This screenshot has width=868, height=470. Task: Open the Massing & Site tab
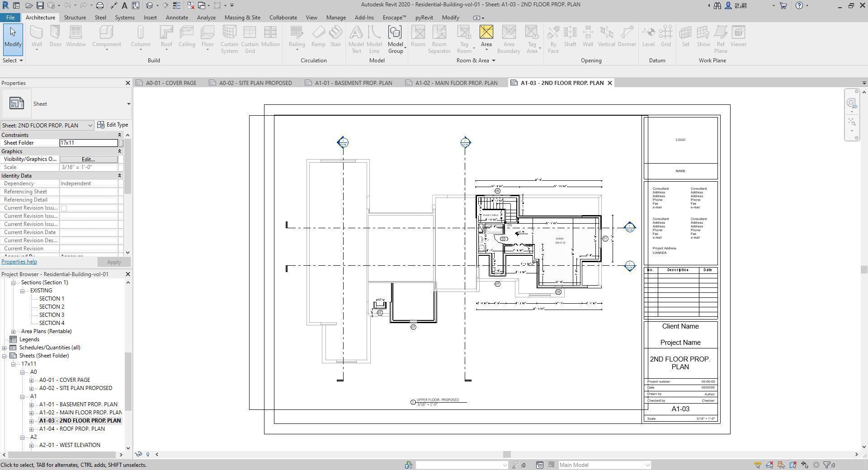click(x=242, y=18)
